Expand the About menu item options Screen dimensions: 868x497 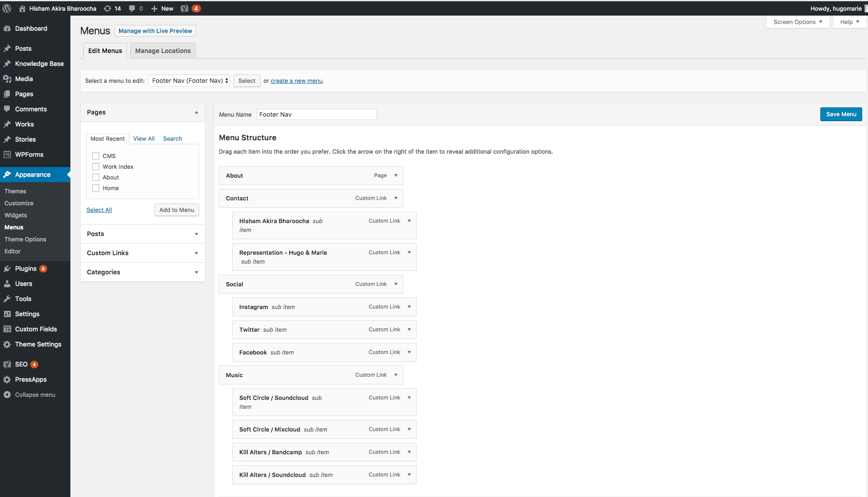click(396, 175)
